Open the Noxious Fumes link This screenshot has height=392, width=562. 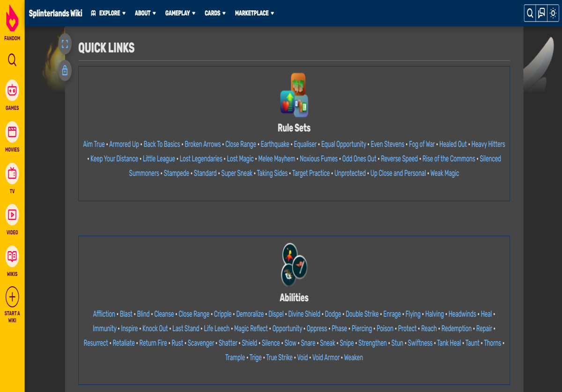click(x=318, y=159)
